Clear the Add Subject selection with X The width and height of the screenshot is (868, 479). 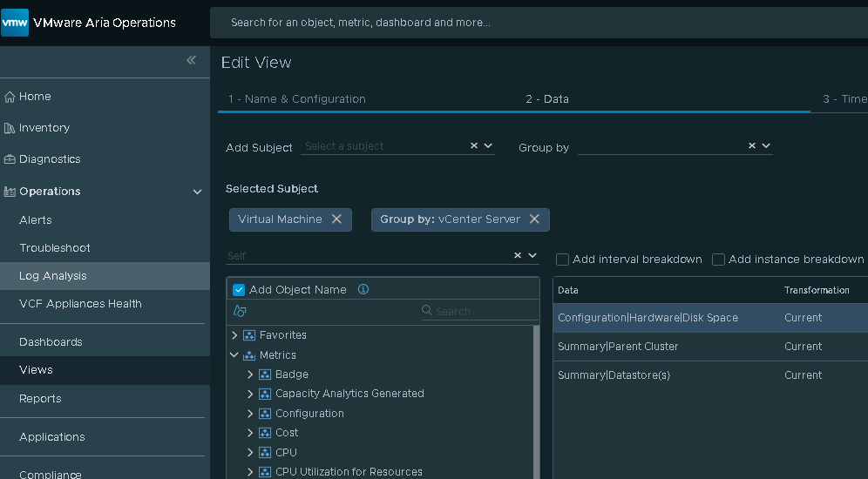474,146
